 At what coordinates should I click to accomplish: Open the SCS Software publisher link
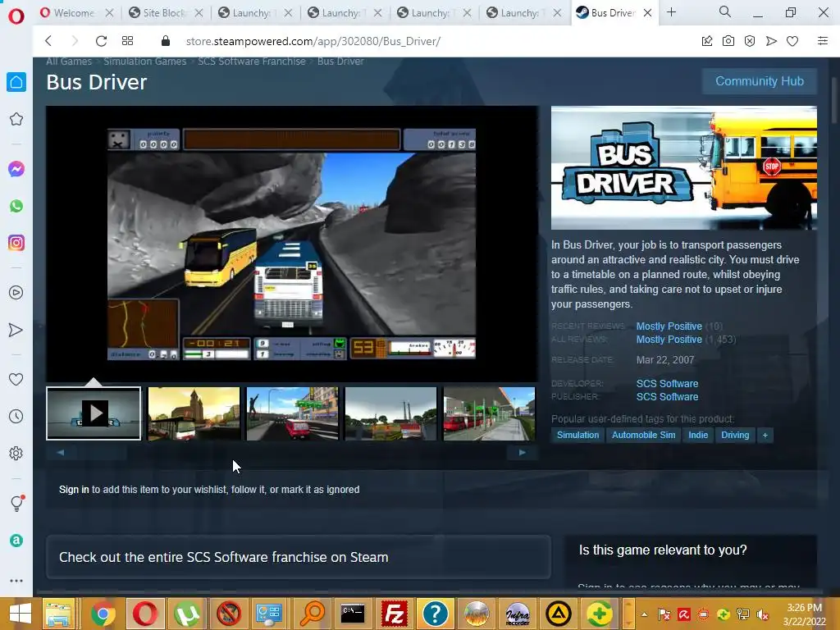pyautogui.click(x=667, y=397)
